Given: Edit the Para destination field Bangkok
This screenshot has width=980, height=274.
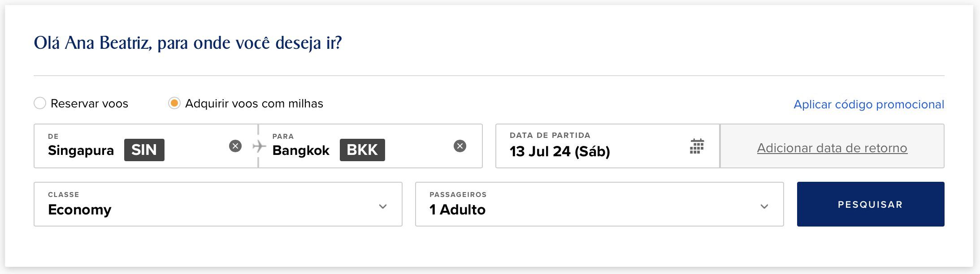Looking at the screenshot, I should click(x=370, y=146).
